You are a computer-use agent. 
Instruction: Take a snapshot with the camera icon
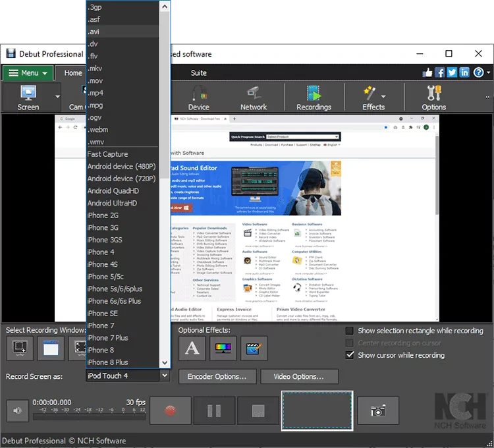pyautogui.click(x=378, y=411)
